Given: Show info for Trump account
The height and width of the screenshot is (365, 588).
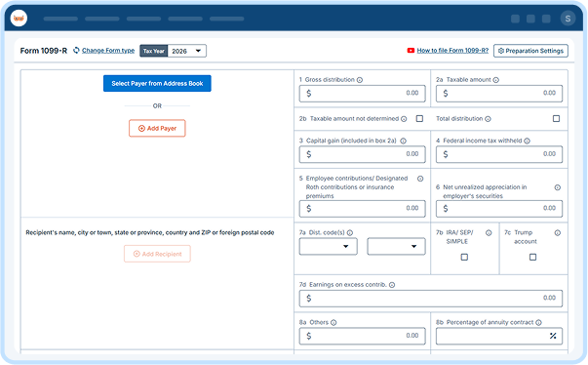Looking at the screenshot, I should tap(558, 233).
